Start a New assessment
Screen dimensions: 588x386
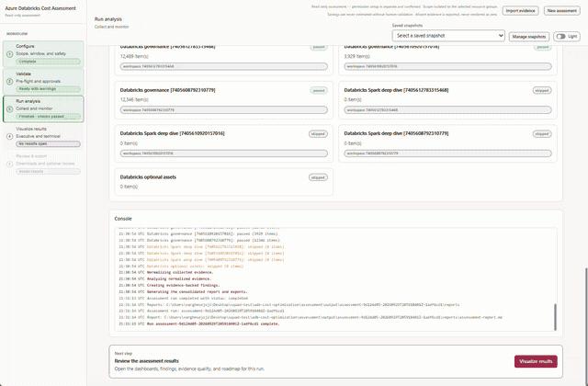(x=561, y=10)
